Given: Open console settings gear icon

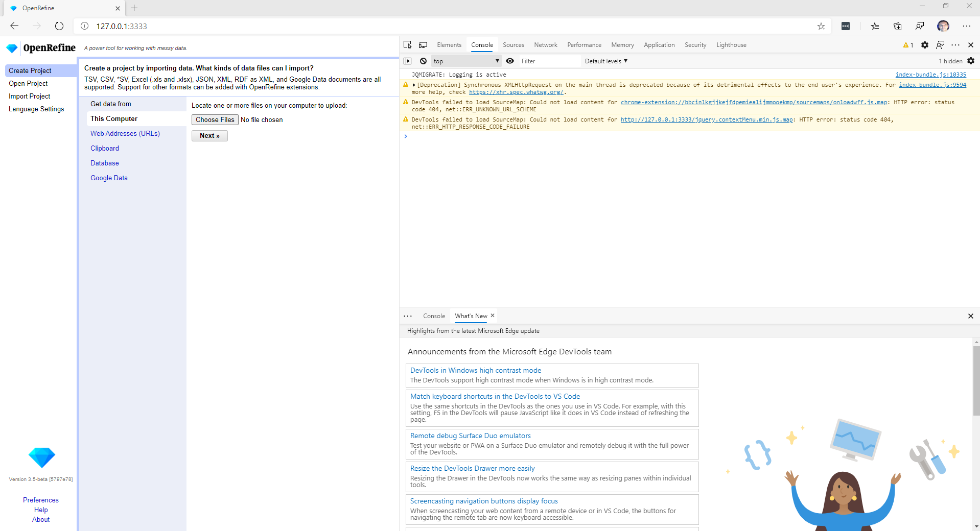Looking at the screenshot, I should coord(971,61).
